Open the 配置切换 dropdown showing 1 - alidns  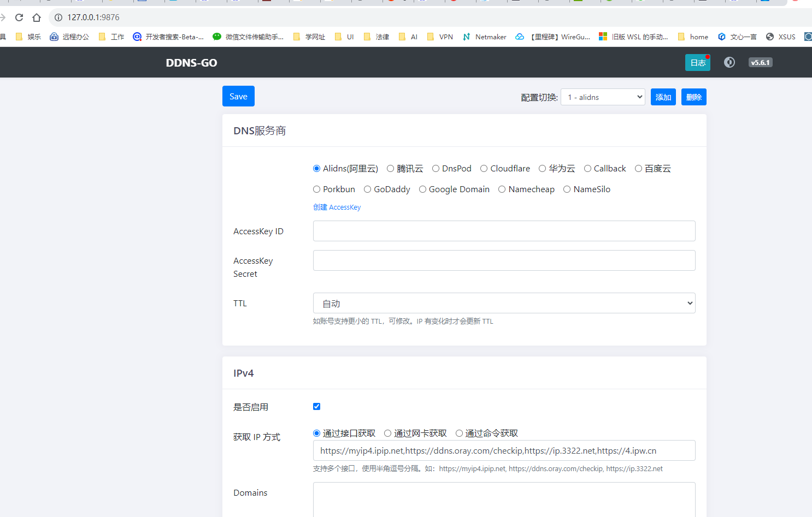(x=603, y=97)
